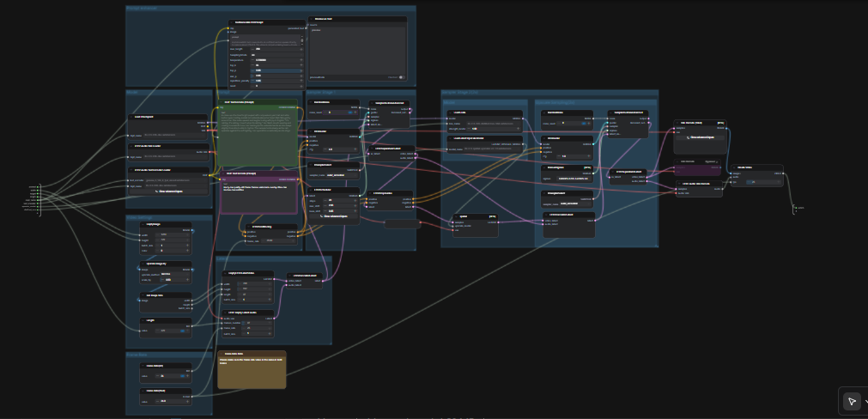Collapse SamplerCustomAdvanced node in Sampler Stage 1

click(372, 102)
